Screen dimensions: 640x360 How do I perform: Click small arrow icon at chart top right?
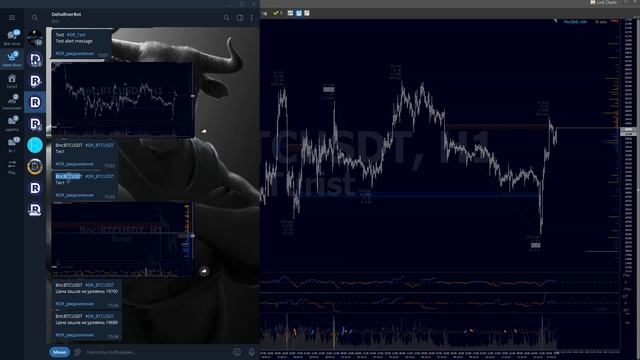click(555, 21)
